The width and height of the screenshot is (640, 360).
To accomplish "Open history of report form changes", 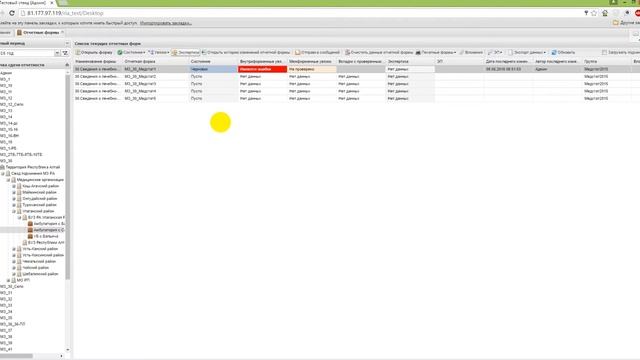I will (246, 52).
